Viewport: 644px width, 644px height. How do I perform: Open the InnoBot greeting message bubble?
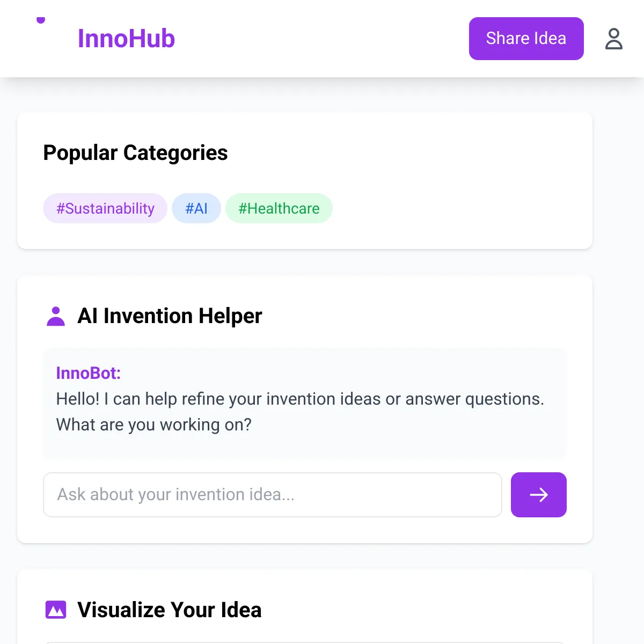305,404
